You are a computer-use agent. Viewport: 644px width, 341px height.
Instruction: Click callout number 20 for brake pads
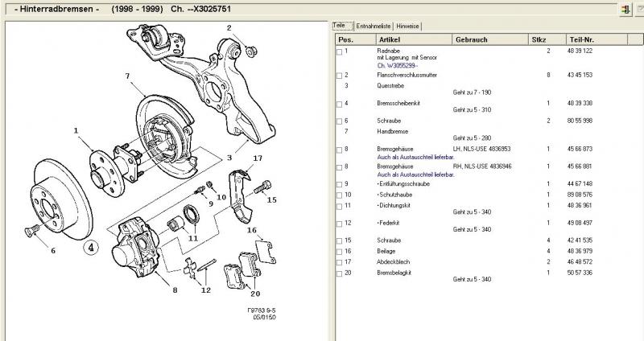pyautogui.click(x=255, y=294)
